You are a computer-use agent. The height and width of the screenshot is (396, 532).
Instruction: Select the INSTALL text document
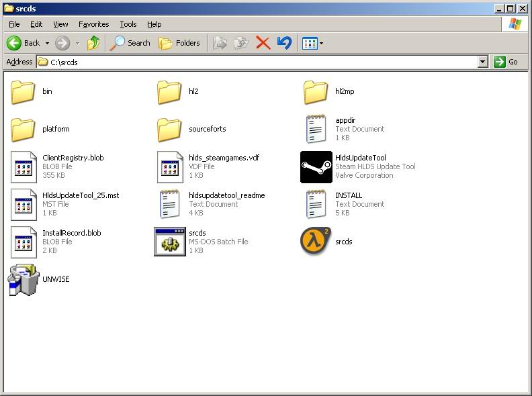316,204
